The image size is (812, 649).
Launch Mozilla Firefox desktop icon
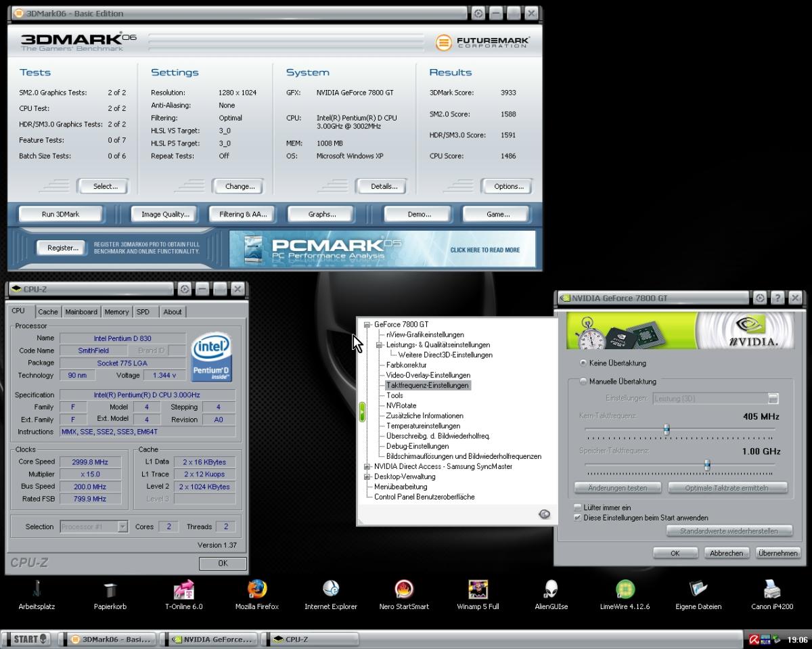(x=256, y=594)
